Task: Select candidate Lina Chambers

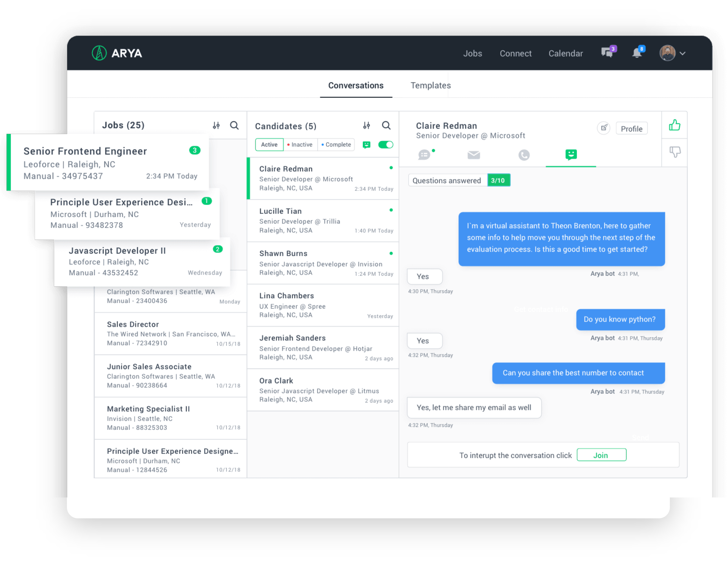Action: [x=323, y=305]
